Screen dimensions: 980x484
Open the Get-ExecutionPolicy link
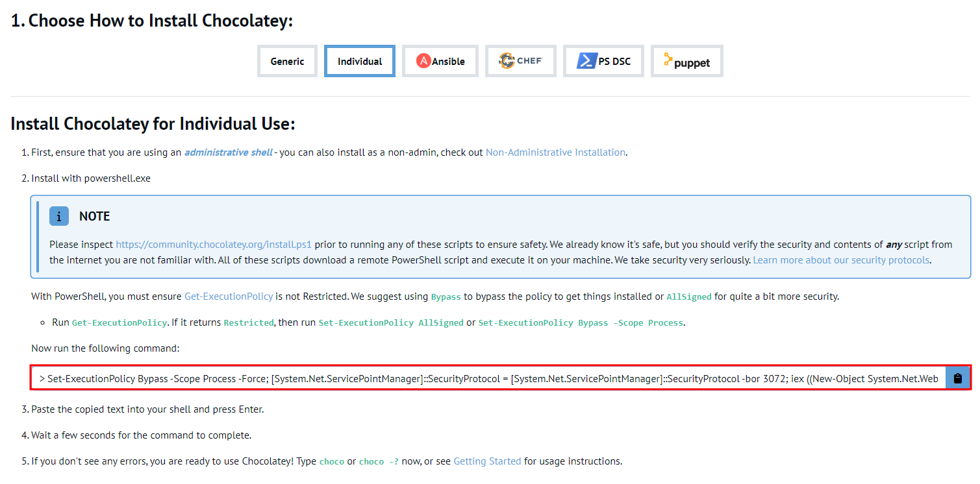point(229,296)
